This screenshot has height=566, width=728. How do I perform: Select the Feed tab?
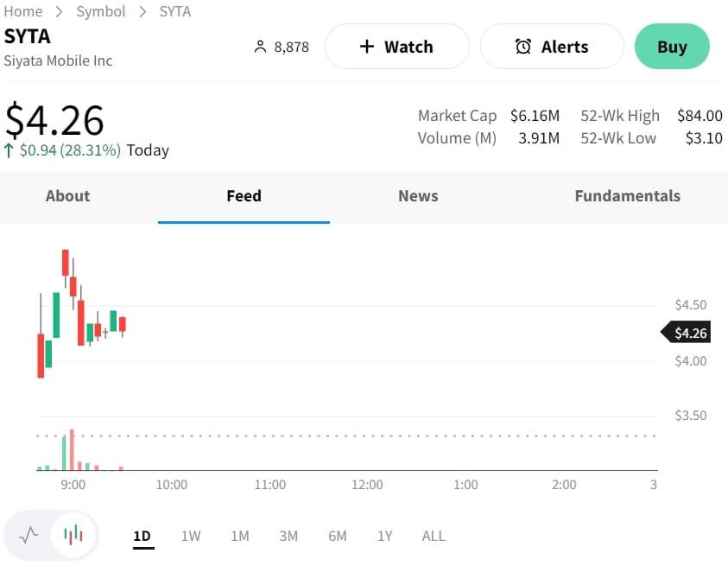pos(244,196)
